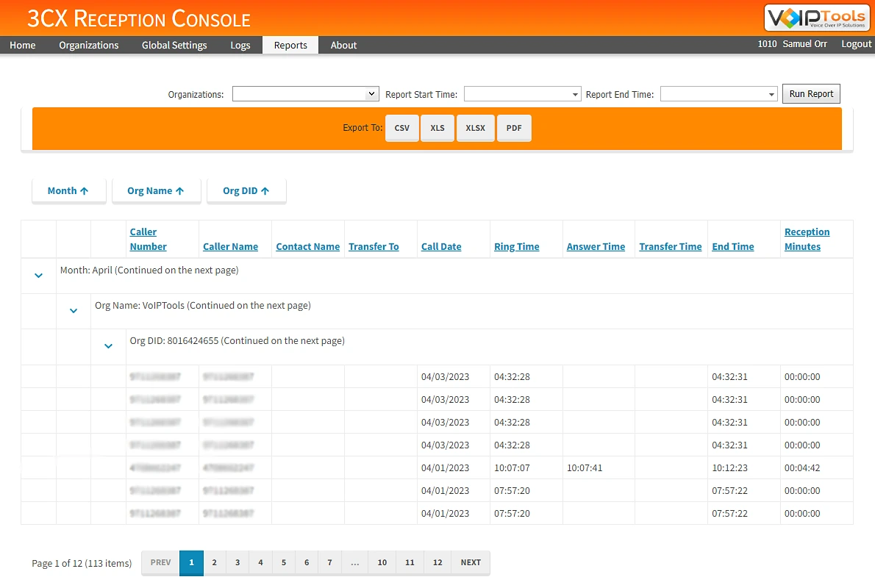This screenshot has width=875, height=588.
Task: Export report to CSV
Action: (x=401, y=128)
